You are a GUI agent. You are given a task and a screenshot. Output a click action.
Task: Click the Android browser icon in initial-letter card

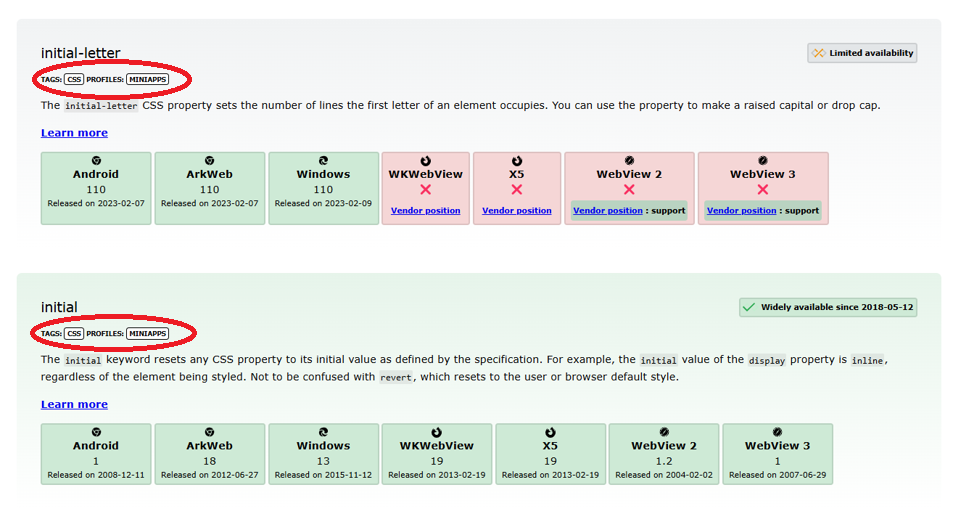point(96,160)
